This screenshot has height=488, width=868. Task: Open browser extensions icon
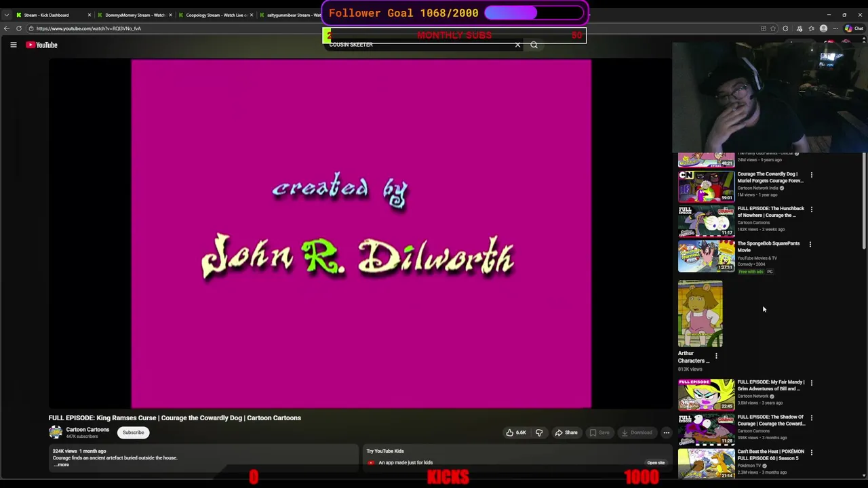point(786,28)
